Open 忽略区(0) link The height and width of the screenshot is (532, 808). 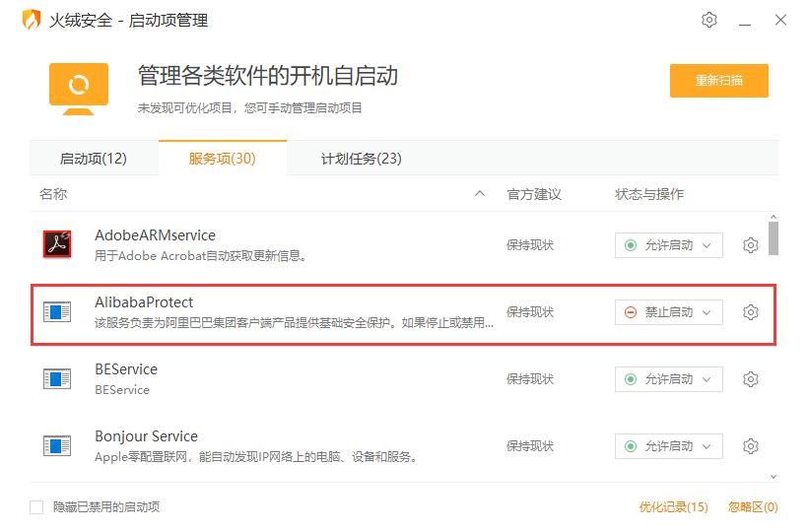click(753, 507)
